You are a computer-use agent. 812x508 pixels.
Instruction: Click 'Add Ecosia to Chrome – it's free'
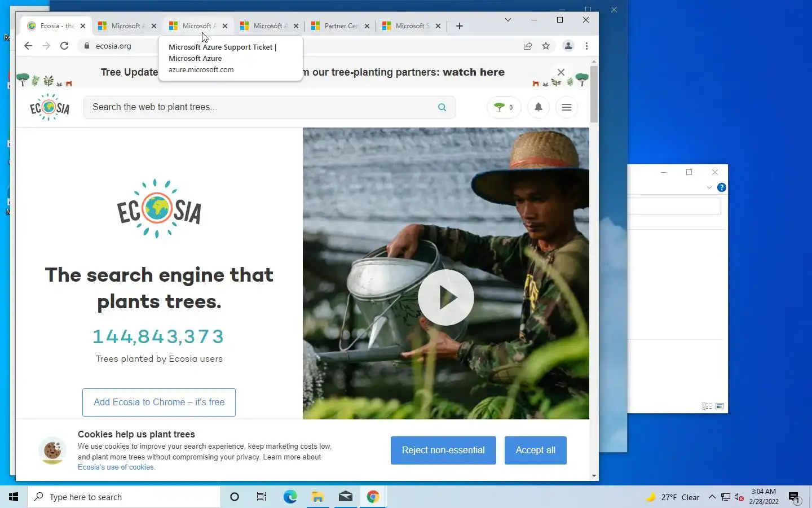tap(159, 402)
